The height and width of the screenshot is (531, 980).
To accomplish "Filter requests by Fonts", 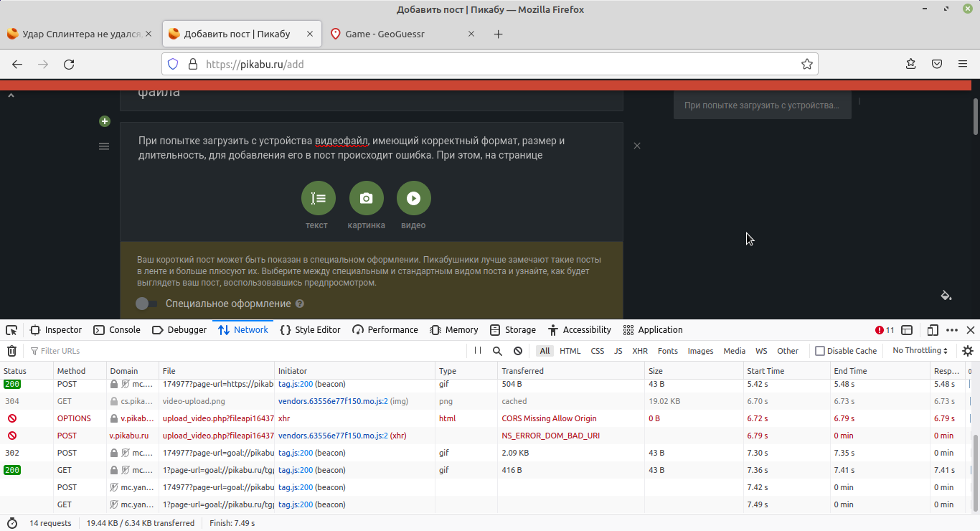I will (668, 351).
